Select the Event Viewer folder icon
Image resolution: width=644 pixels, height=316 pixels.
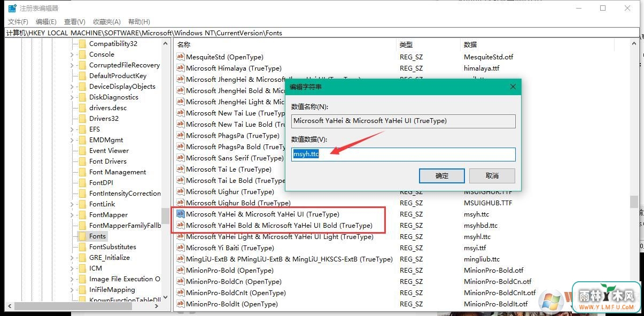[x=82, y=151]
